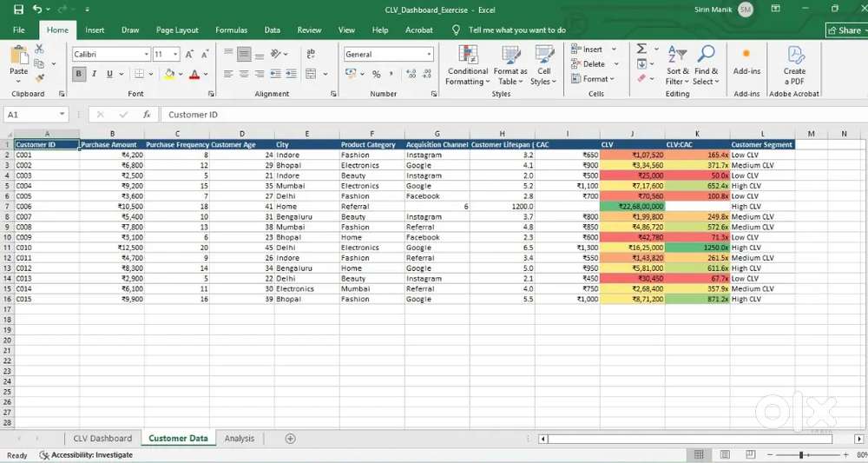Click Decrease Font Size icon

(205, 54)
